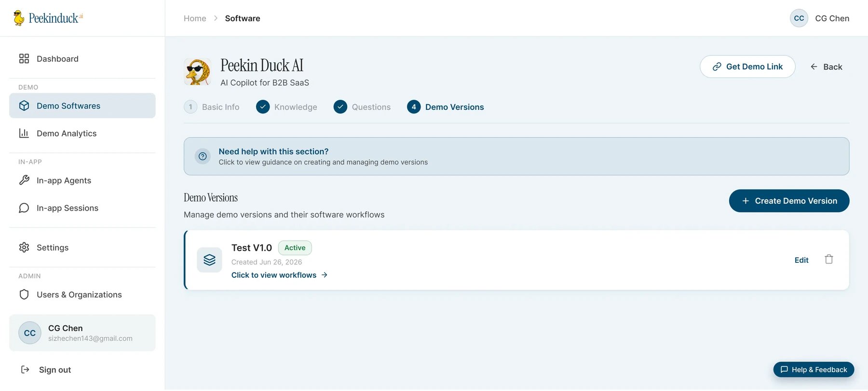The width and height of the screenshot is (868, 391).
Task: Click the layers icon of Test V1.0
Action: pyautogui.click(x=209, y=260)
